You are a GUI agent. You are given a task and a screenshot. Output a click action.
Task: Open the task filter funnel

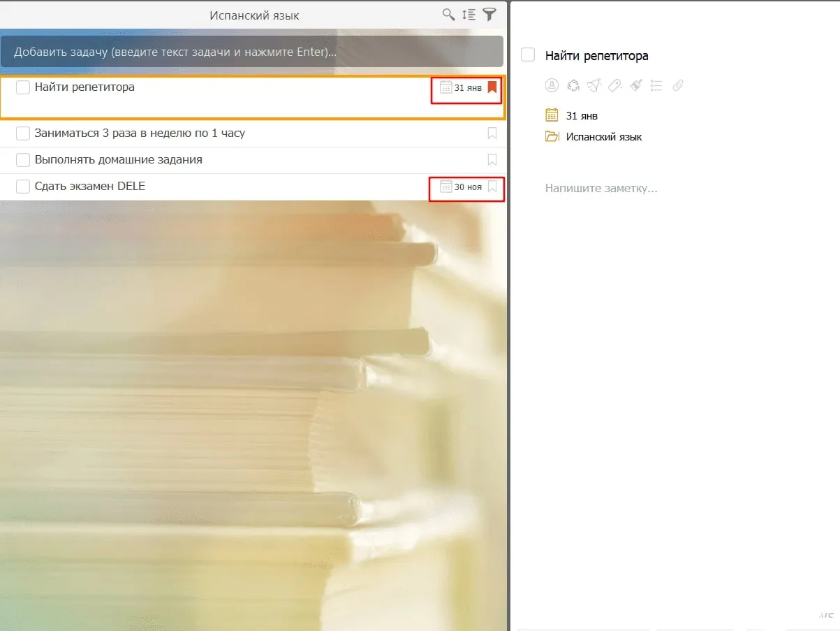(489, 15)
